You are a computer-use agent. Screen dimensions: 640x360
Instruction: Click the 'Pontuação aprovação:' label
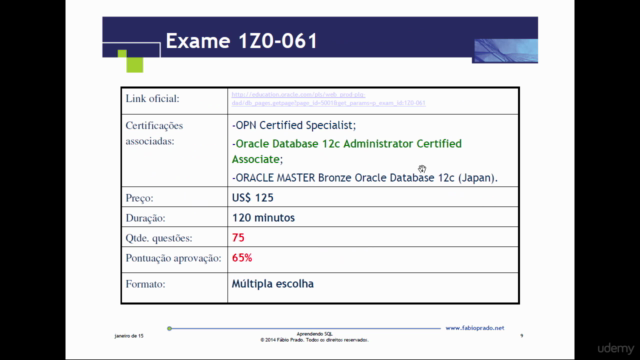[x=173, y=258]
